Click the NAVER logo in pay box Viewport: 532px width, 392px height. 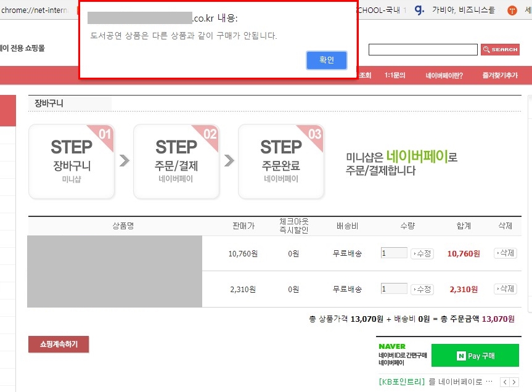point(392,346)
